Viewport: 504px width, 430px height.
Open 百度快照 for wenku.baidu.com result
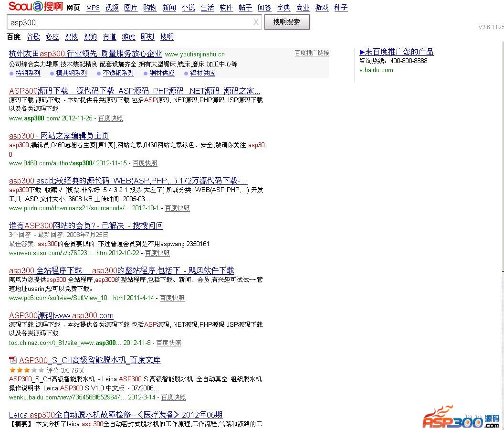[x=174, y=397]
